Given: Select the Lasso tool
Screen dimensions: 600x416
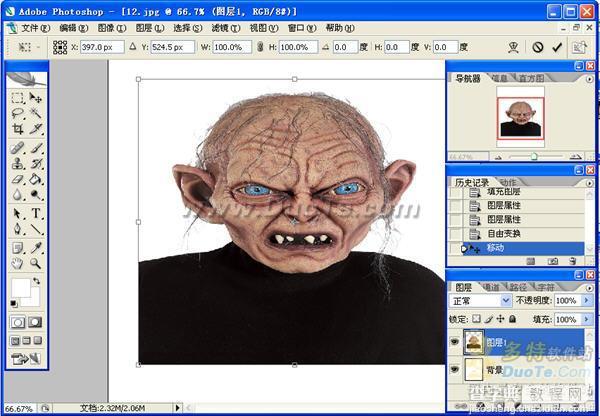Looking at the screenshot, I should point(17,113).
